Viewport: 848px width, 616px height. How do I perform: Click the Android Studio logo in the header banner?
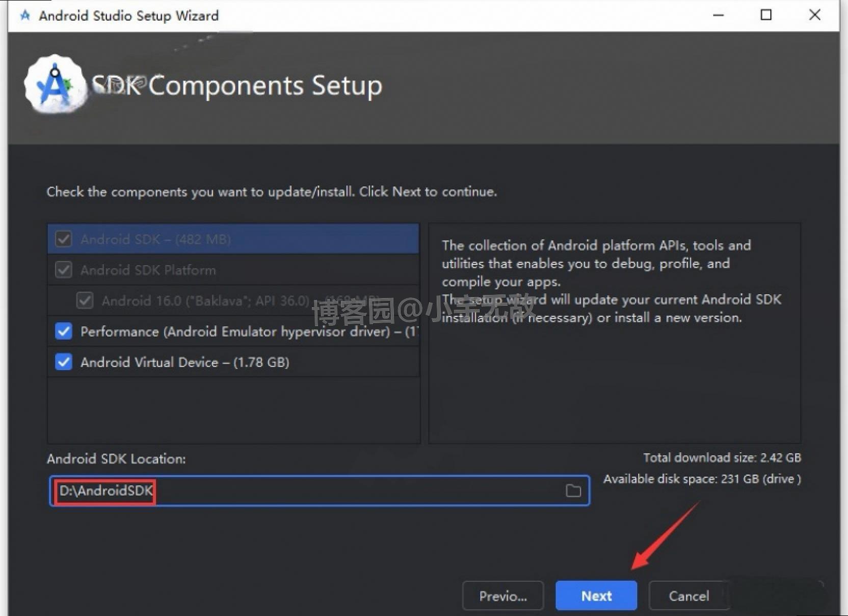tap(55, 83)
